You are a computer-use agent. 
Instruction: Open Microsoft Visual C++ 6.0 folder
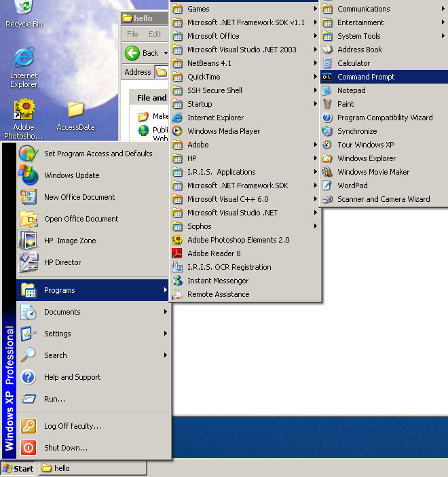coord(244,199)
